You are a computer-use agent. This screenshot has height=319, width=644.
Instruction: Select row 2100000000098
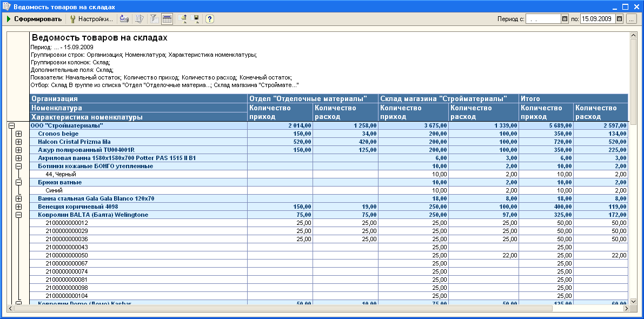329,288
